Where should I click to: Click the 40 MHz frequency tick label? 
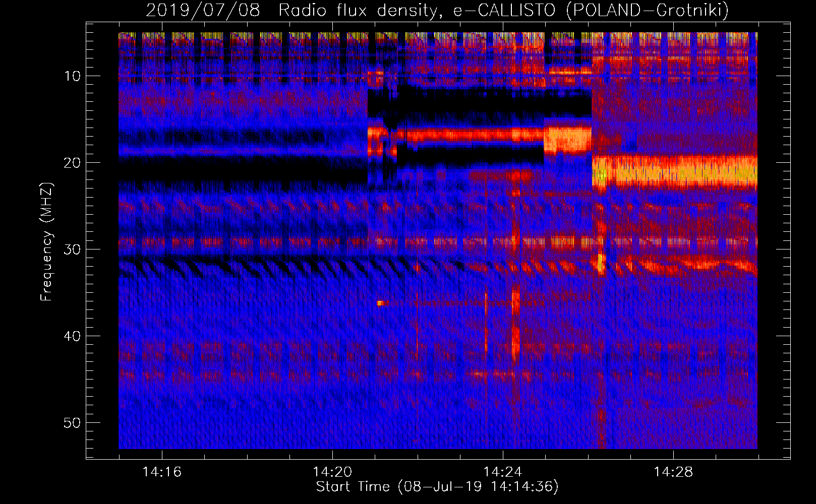(72, 336)
